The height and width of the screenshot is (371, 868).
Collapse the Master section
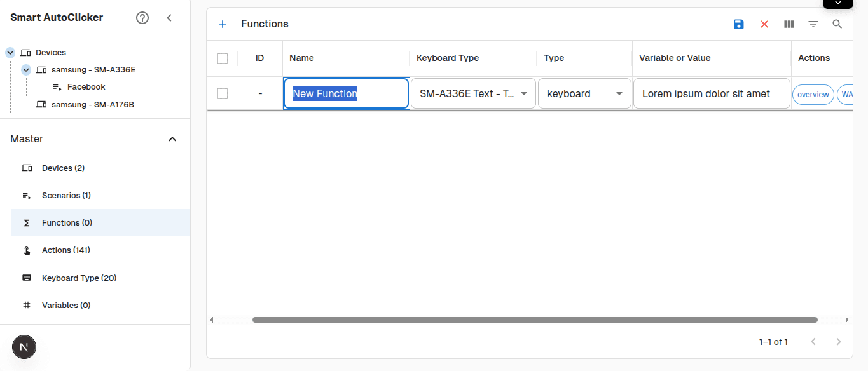pyautogui.click(x=172, y=138)
